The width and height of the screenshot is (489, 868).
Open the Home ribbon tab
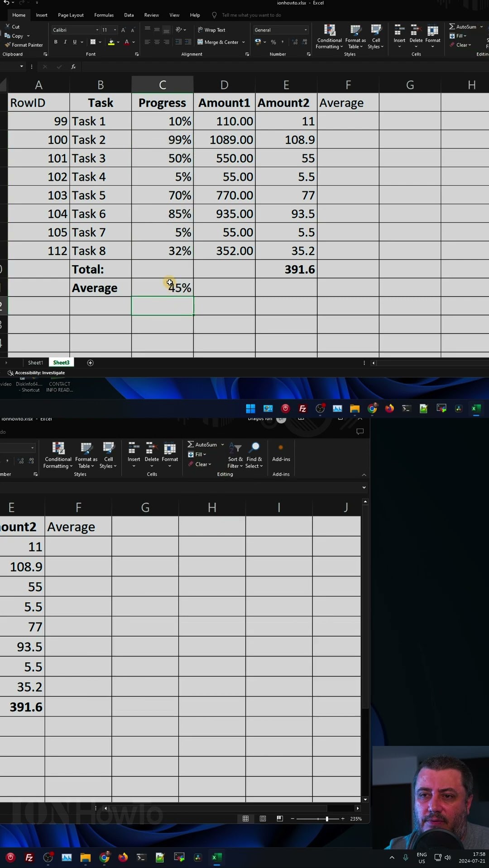19,15
